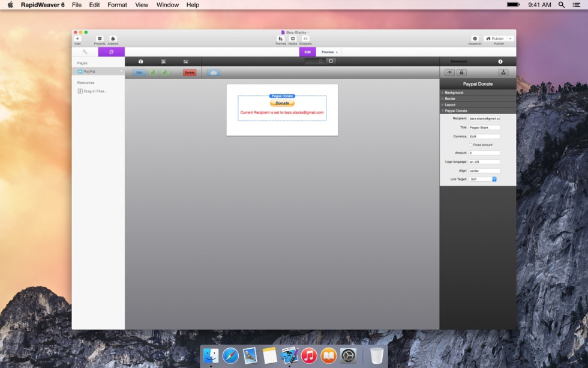Enable the Fixed amount checkbox

[470, 145]
